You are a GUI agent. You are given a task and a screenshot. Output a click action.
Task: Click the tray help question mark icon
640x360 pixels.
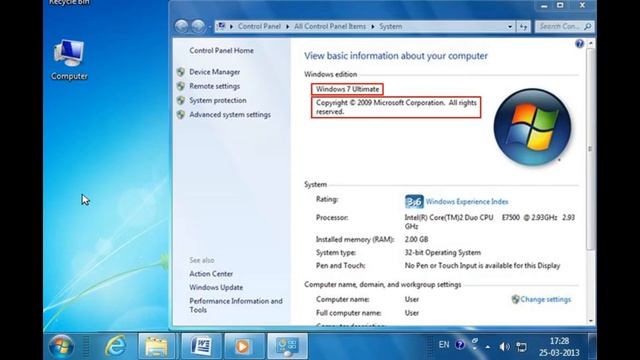coord(460,345)
